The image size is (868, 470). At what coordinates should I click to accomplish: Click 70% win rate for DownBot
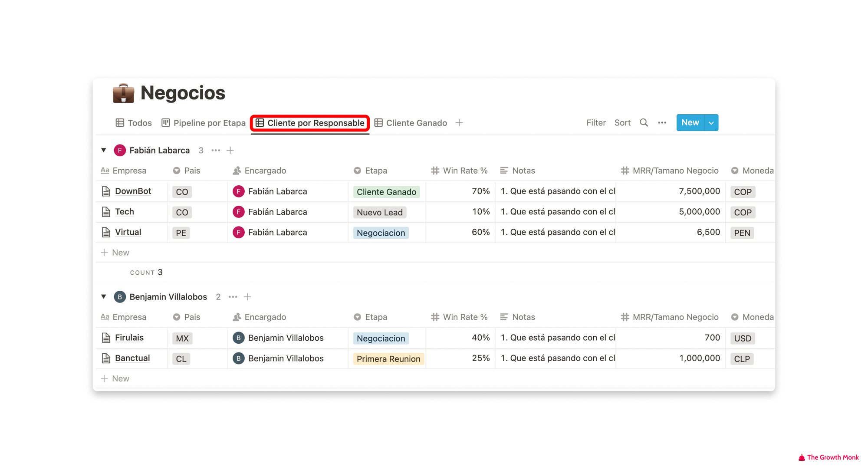pyautogui.click(x=480, y=191)
